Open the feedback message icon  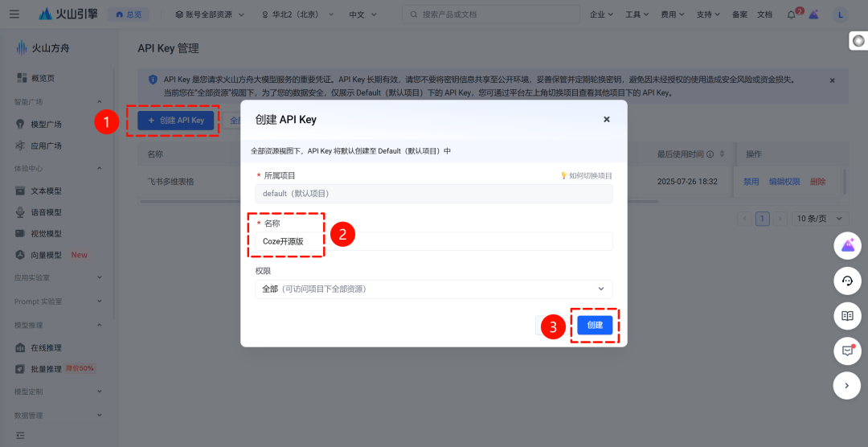point(848,351)
